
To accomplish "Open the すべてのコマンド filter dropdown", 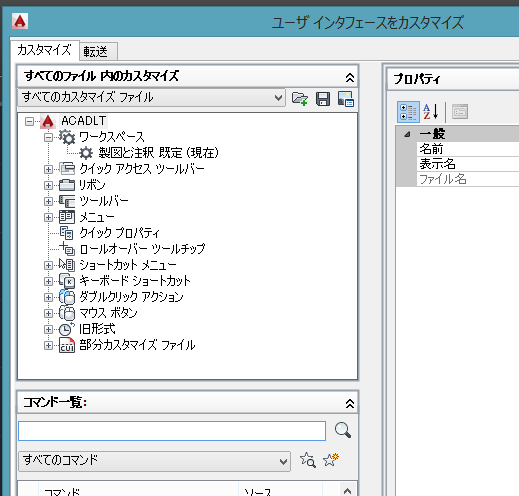I will click(154, 461).
